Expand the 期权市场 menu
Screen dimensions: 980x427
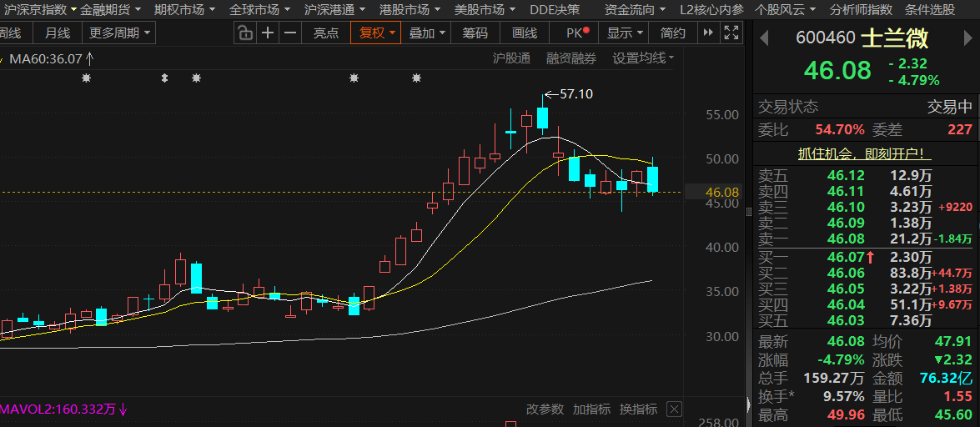coord(184,9)
